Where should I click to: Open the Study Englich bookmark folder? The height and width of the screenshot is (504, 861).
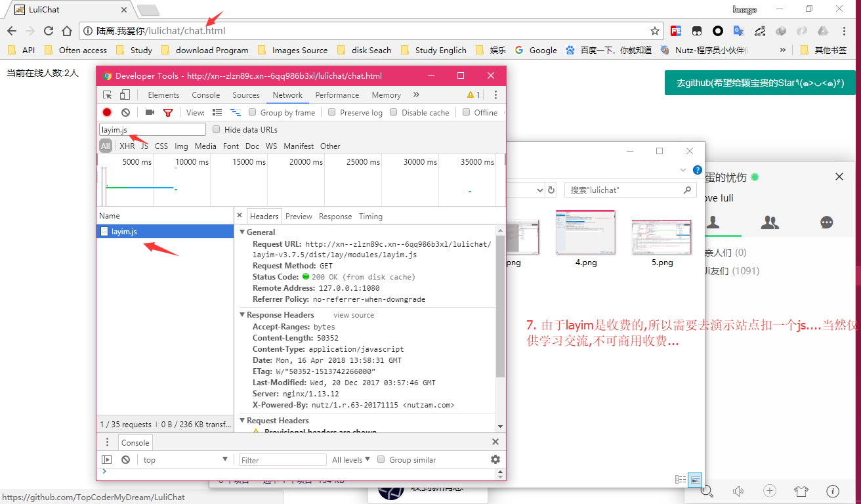pos(434,50)
